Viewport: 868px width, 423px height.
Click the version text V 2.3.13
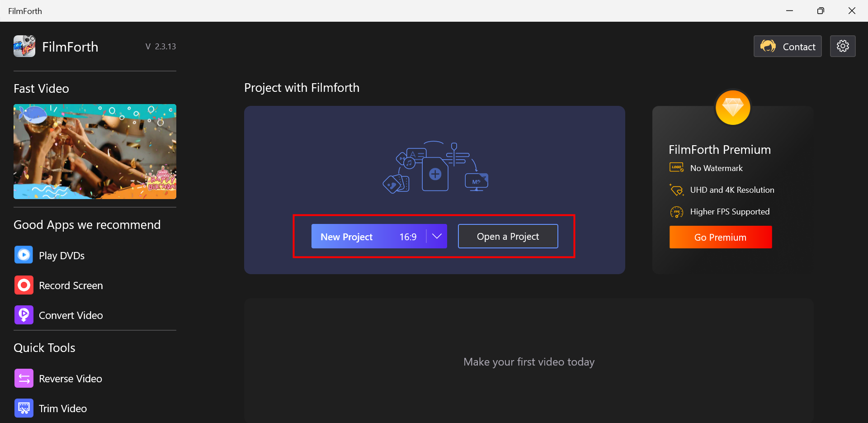click(160, 47)
